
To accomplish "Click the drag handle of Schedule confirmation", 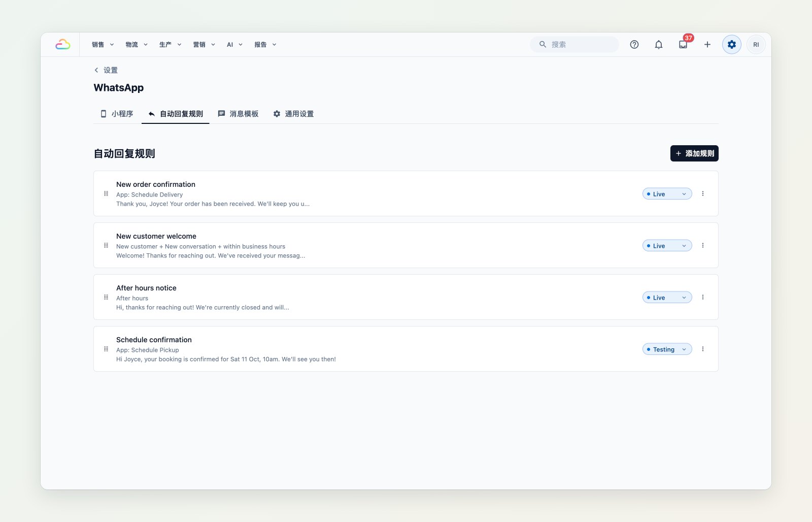I will [106, 349].
